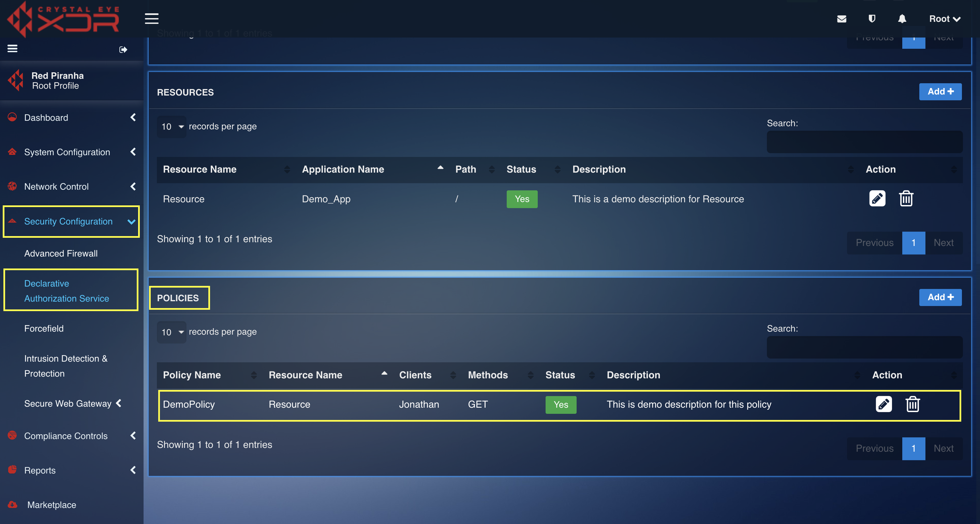The height and width of the screenshot is (524, 980).
Task: Click the Jonathan client cell
Action: 419,404
